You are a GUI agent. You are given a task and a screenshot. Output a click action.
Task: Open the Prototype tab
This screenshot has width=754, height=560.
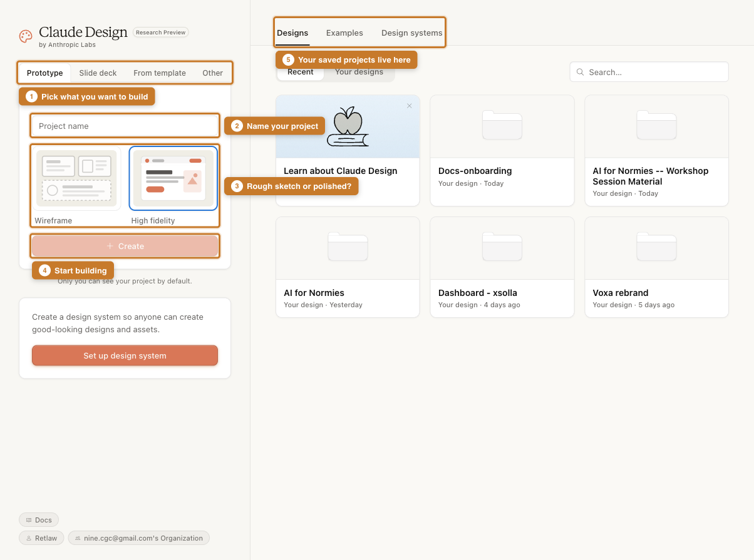point(45,73)
